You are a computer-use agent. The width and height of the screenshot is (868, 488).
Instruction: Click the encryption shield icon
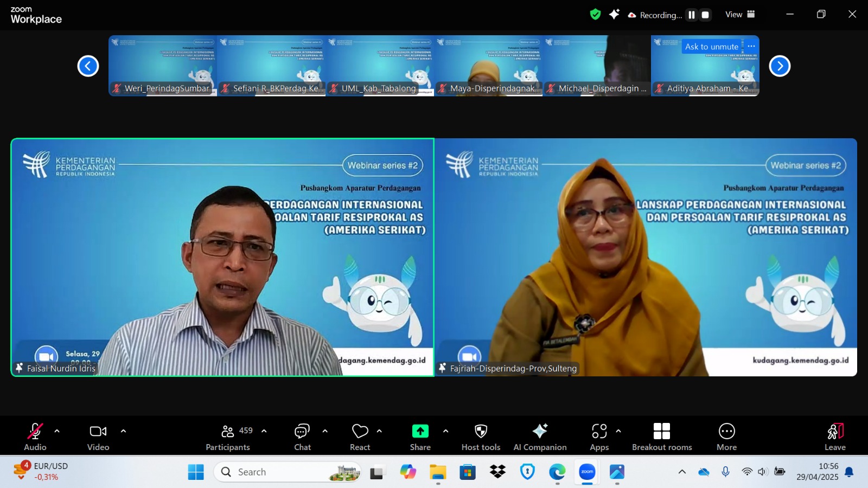tap(596, 15)
